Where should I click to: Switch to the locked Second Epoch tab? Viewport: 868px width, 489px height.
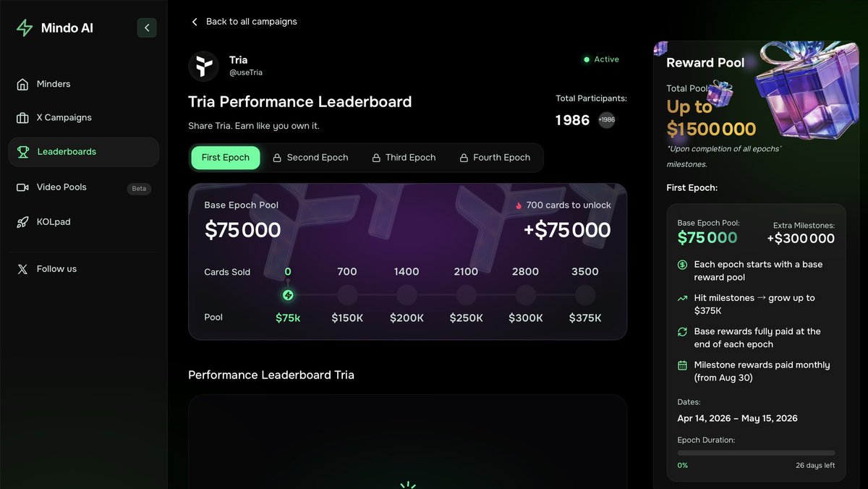click(310, 158)
